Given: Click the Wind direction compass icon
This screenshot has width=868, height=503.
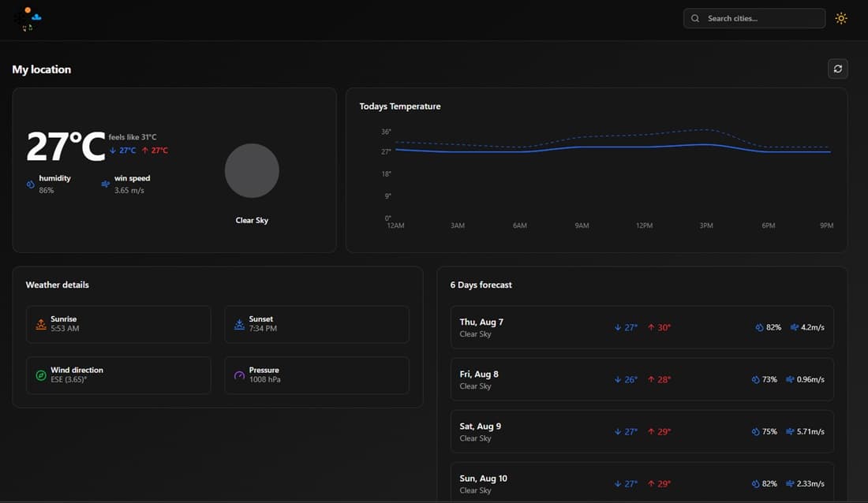Looking at the screenshot, I should tap(41, 375).
